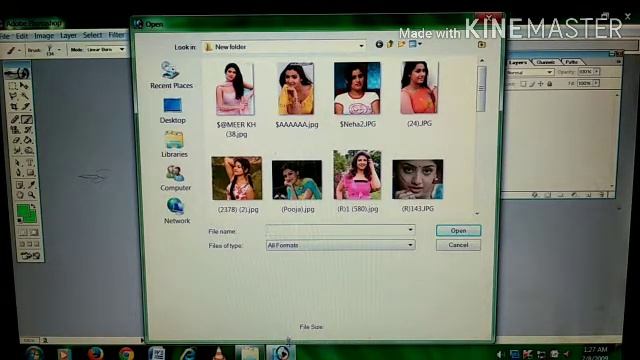Go back to last folder visited
This screenshot has height=360, width=640.
pos(379,44)
